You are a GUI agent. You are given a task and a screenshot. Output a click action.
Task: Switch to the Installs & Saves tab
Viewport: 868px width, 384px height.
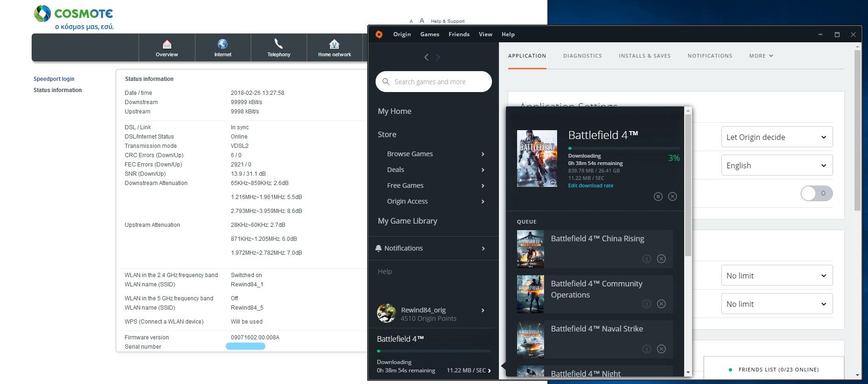pos(645,56)
